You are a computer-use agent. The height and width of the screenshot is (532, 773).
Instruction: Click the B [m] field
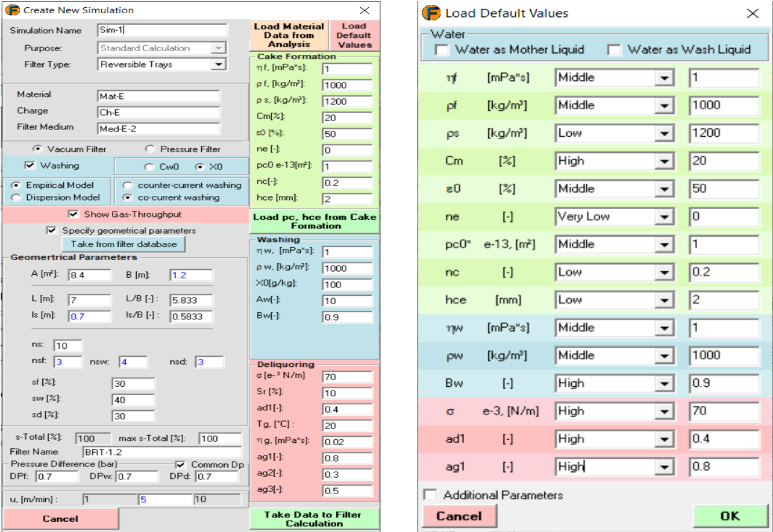point(191,275)
